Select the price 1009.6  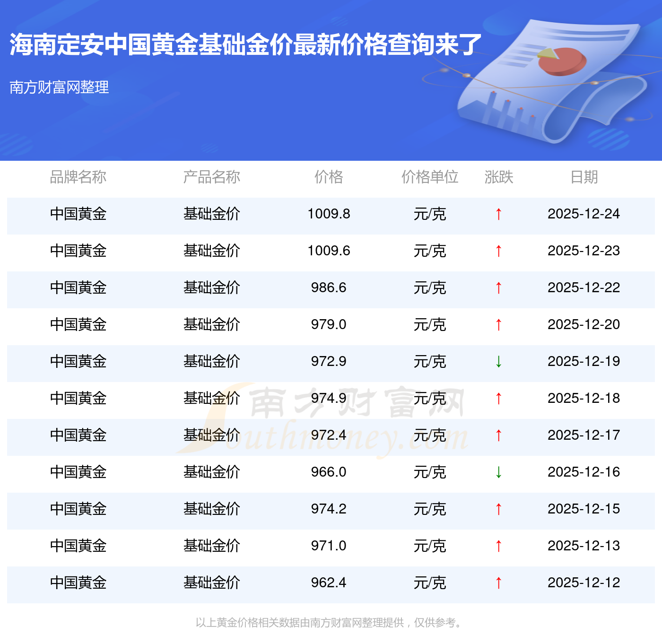(329, 251)
